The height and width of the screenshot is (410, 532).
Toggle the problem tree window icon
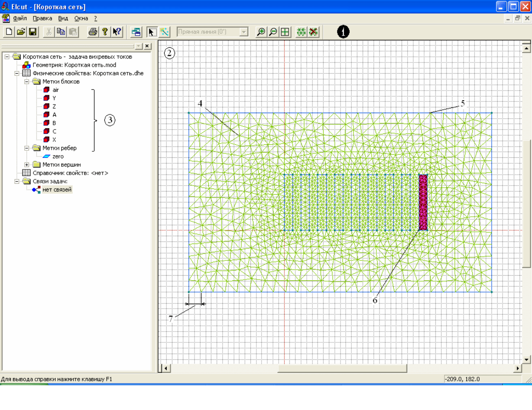[136, 32]
